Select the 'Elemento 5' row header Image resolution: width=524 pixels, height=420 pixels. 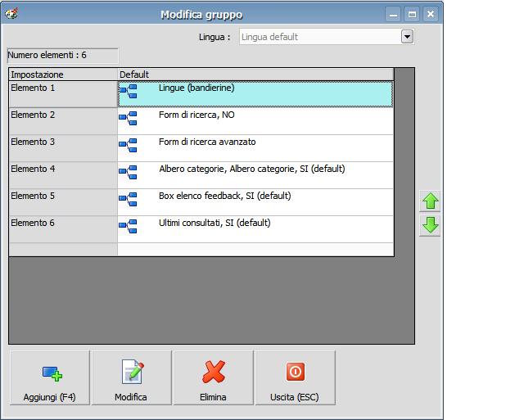coord(63,202)
